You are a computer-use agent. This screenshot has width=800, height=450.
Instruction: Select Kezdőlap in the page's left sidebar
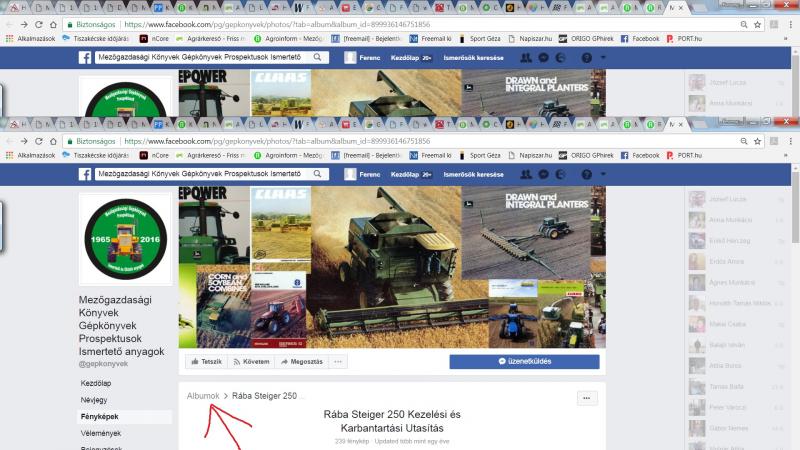point(96,383)
